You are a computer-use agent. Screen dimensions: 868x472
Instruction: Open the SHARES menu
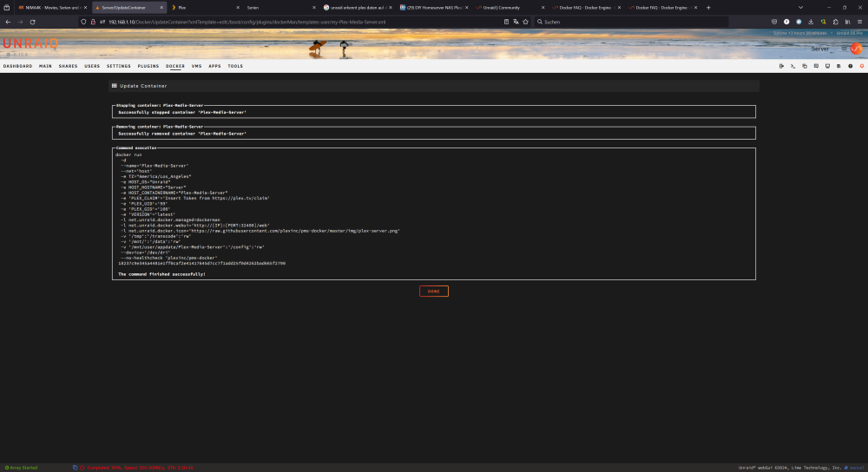tap(68, 66)
